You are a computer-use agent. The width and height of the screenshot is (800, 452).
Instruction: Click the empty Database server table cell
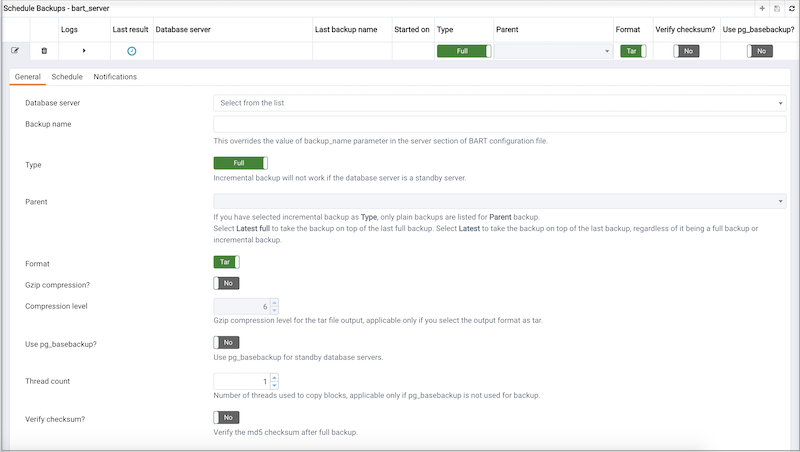pyautogui.click(x=233, y=51)
